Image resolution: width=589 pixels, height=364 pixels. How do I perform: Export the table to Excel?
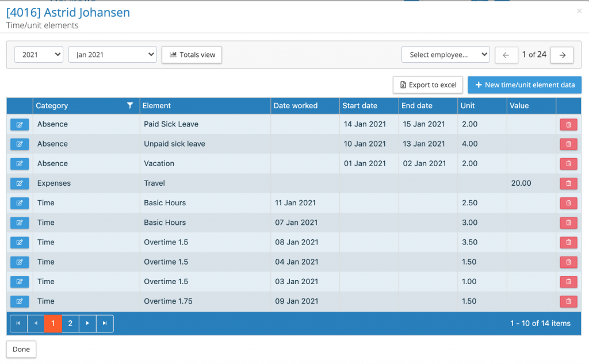tap(427, 85)
